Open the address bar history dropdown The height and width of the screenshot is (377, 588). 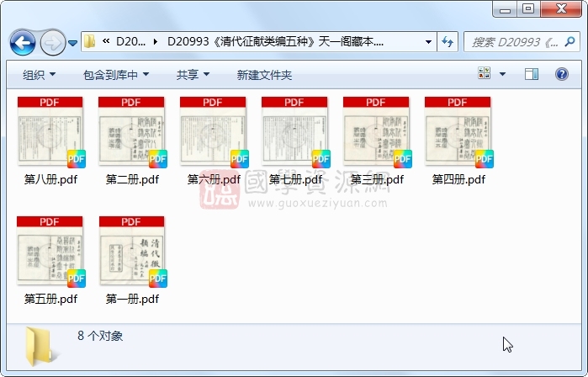428,41
